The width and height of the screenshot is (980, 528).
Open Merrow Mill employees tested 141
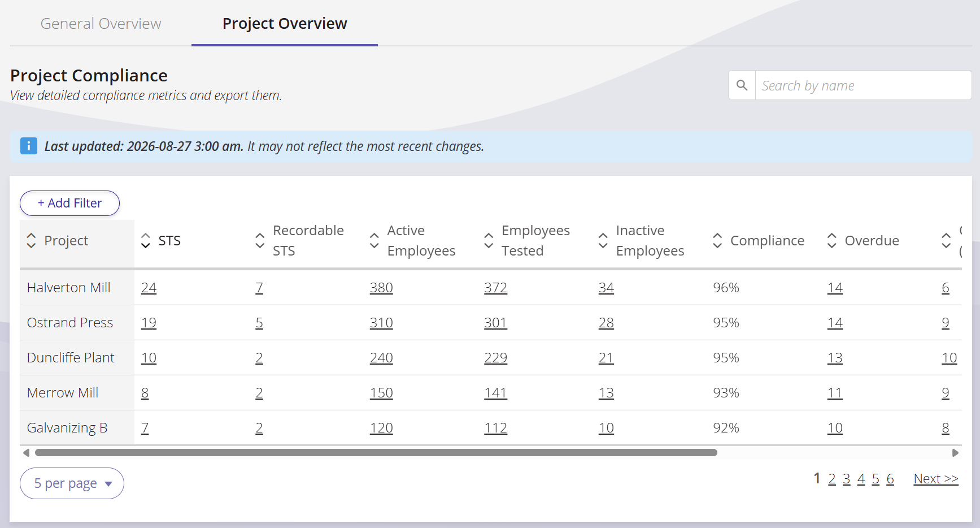(x=495, y=393)
